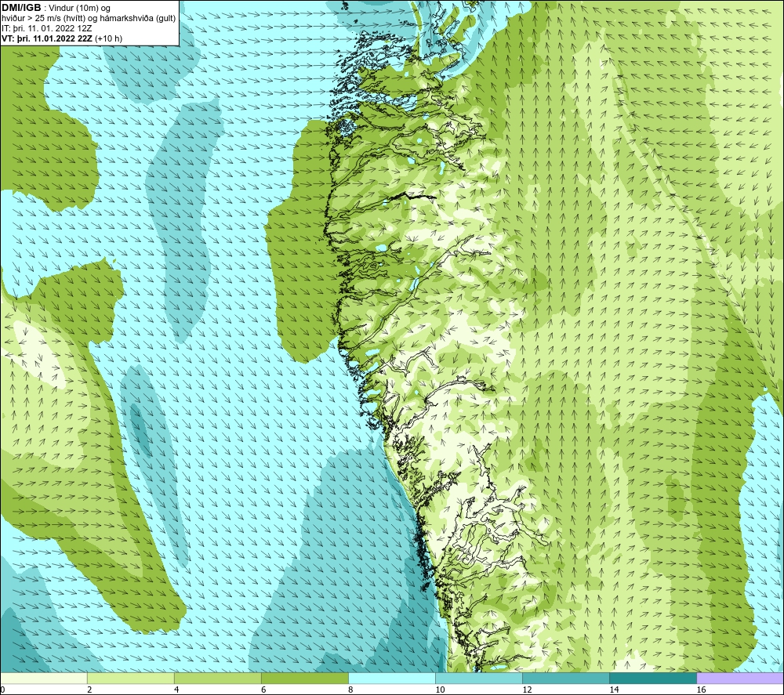This screenshot has width=784, height=695.
Task: Click the legend scale label "10"
Action: [x=440, y=690]
